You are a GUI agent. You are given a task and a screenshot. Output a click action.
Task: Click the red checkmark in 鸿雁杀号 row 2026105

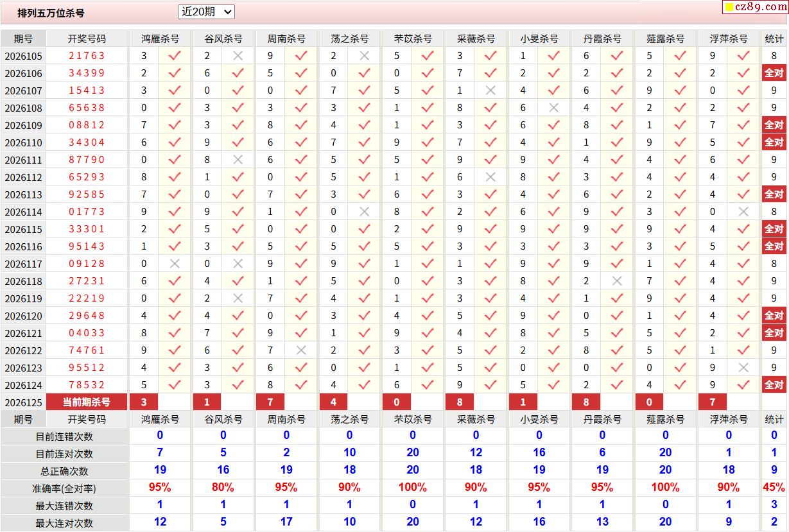point(174,56)
